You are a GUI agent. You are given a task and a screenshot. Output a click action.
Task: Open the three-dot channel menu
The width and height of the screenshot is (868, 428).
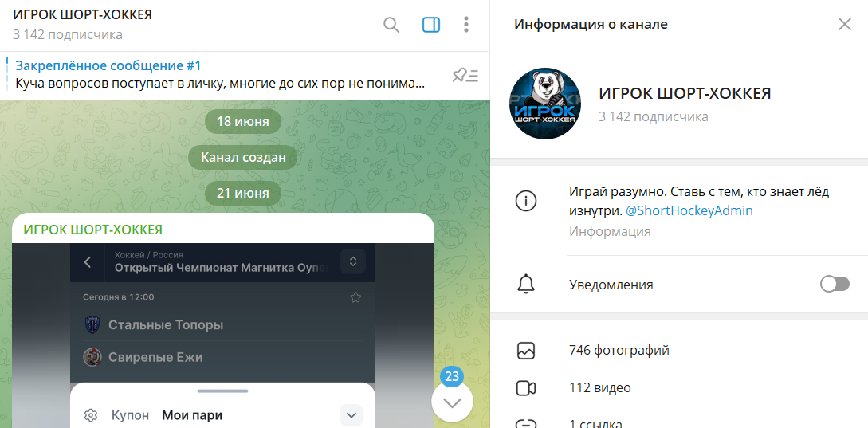coord(466,25)
